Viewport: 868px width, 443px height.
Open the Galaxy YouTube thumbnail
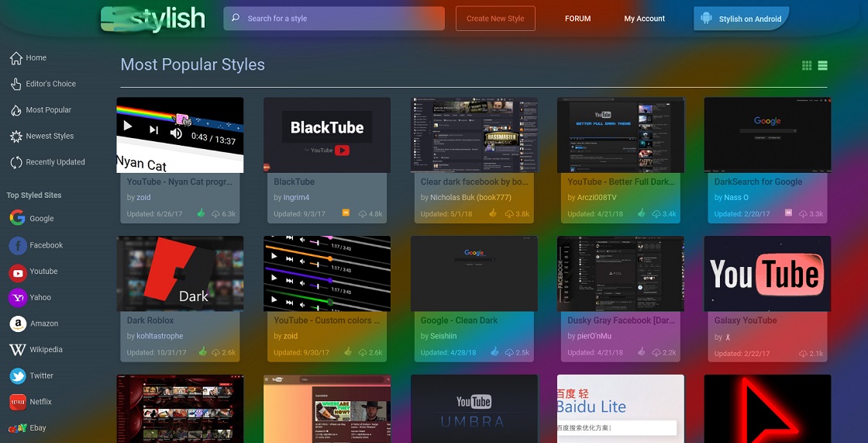tap(767, 273)
